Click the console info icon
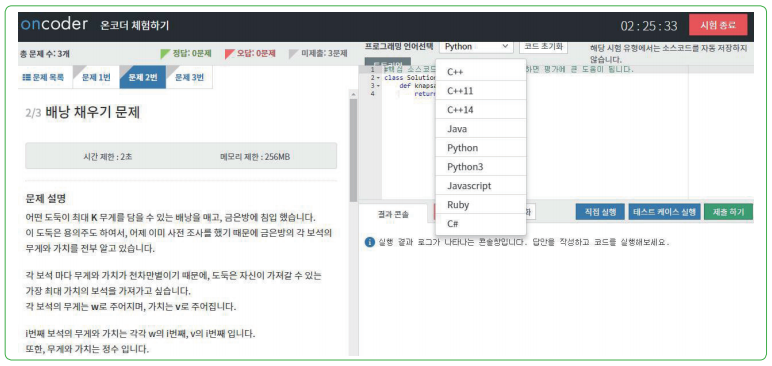 click(369, 242)
